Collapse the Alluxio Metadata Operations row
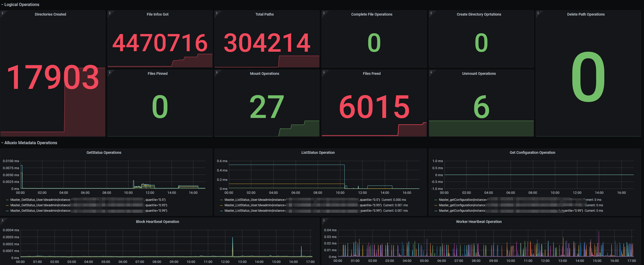The image size is (644, 265). (x=29, y=143)
